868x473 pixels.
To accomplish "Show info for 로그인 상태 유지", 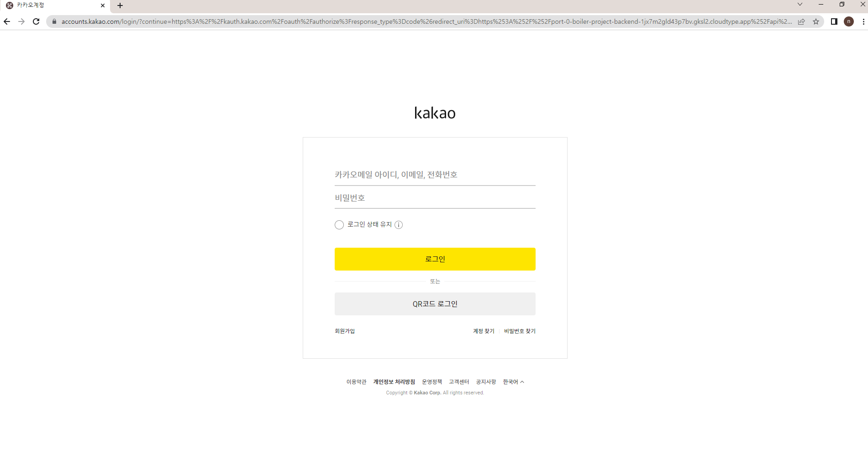I will [x=399, y=224].
